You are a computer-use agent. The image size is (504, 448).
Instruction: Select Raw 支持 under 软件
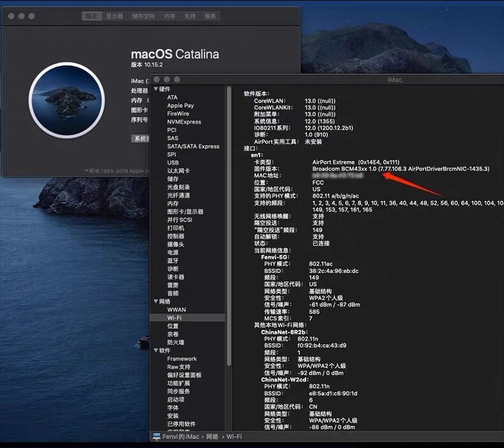[179, 367]
